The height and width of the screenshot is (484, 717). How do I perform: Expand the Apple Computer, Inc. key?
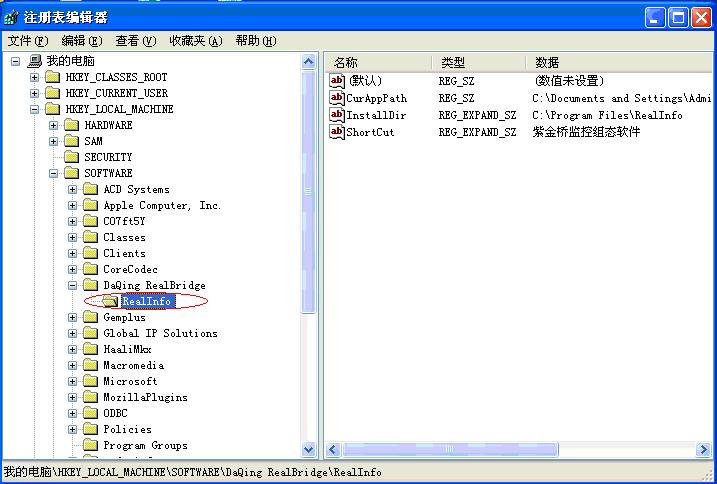72,205
